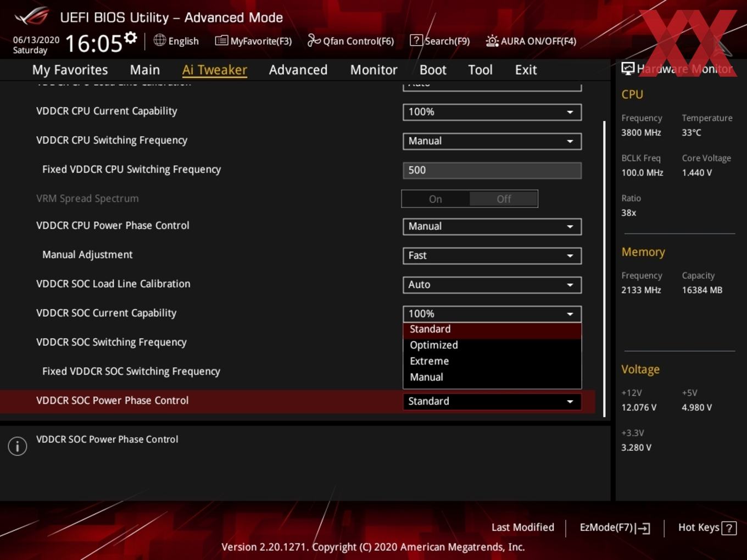Select Standard in the open dropdown list

pyautogui.click(x=492, y=329)
